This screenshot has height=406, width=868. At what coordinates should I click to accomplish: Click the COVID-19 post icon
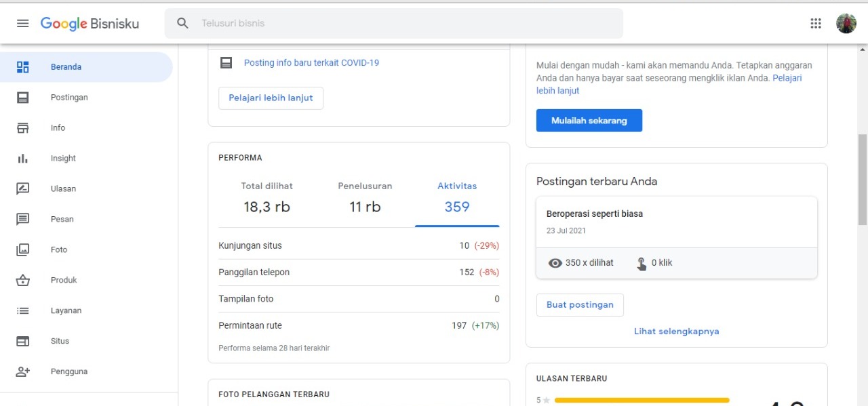click(x=226, y=63)
